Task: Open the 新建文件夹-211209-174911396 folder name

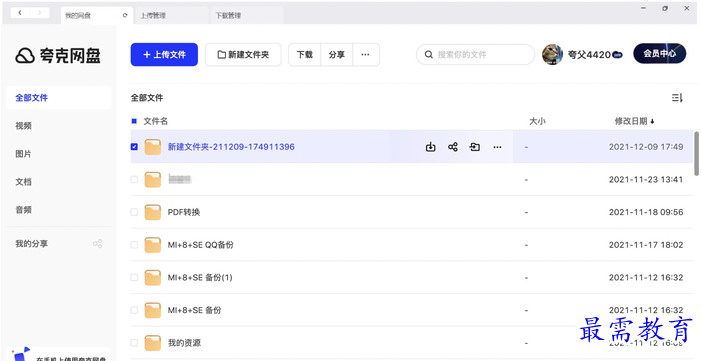Action: click(x=231, y=147)
